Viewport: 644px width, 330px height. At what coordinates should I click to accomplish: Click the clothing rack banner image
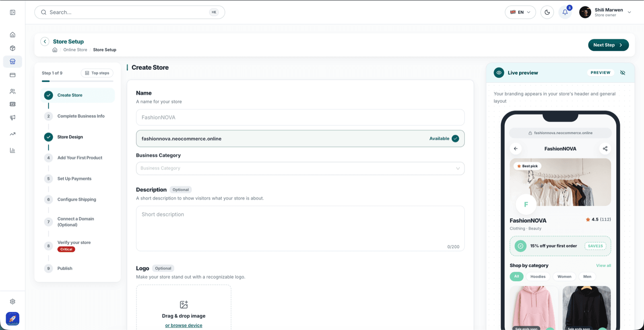tap(560, 182)
